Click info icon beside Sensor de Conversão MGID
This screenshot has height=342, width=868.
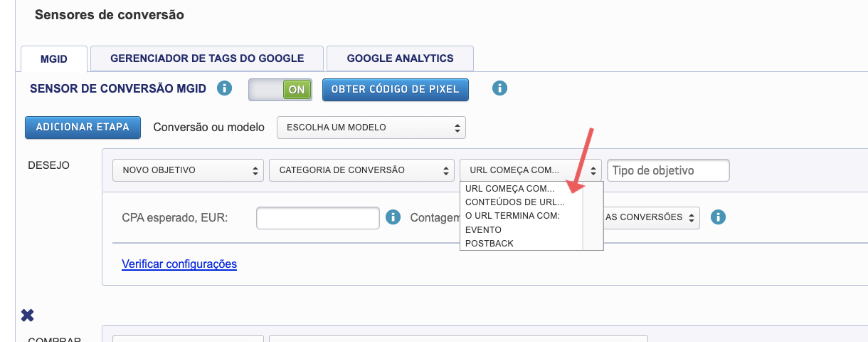coord(225,89)
